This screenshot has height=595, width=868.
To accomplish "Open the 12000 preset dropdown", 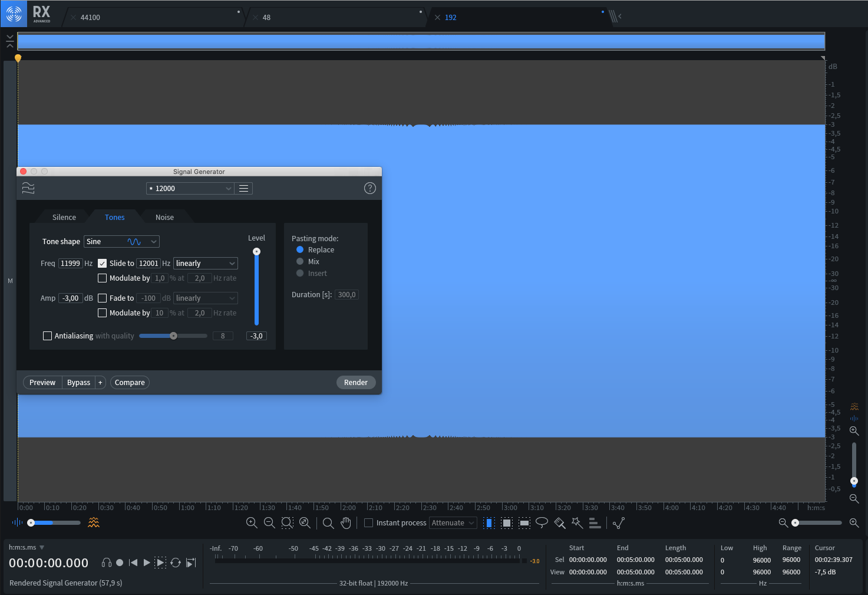I will point(190,189).
